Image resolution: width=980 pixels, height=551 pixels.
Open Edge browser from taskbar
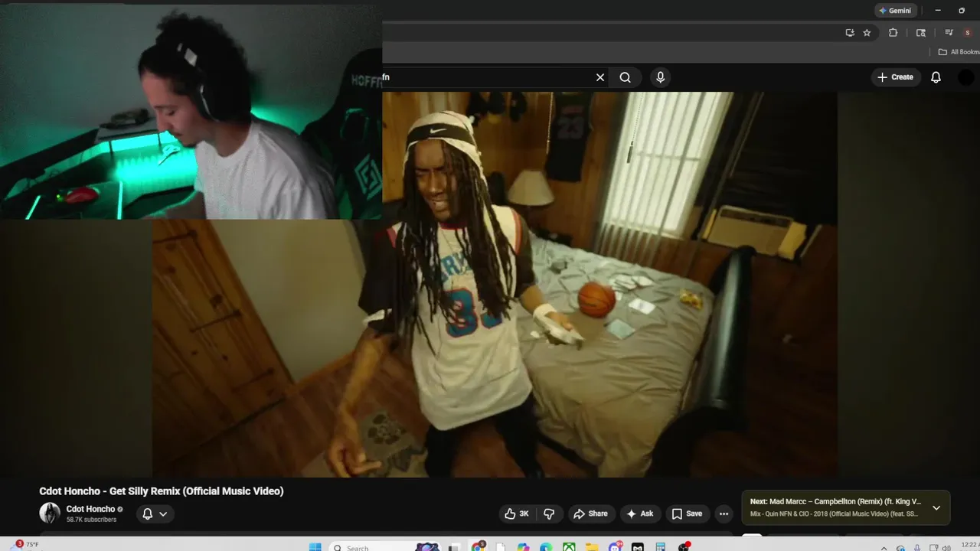coord(546,547)
